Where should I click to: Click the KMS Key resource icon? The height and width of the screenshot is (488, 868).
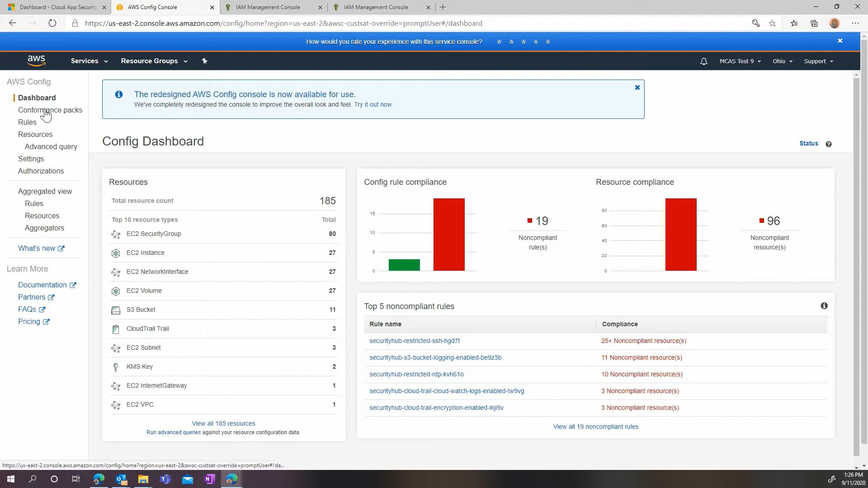(x=116, y=367)
